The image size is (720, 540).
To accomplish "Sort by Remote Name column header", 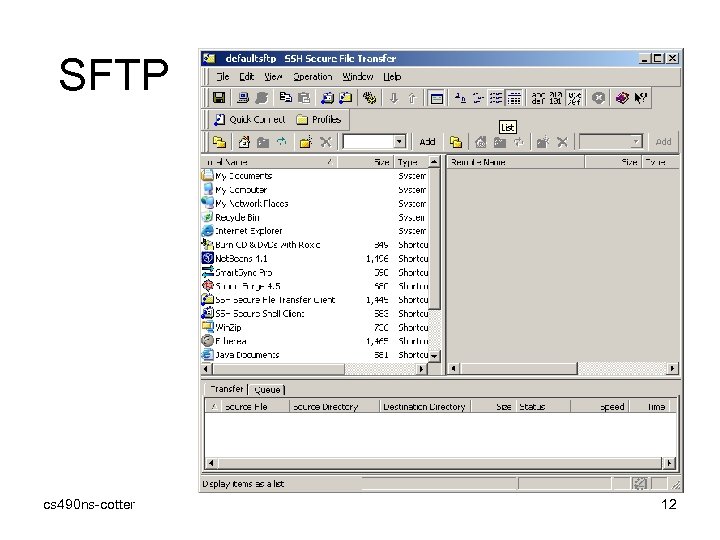I will click(516, 162).
